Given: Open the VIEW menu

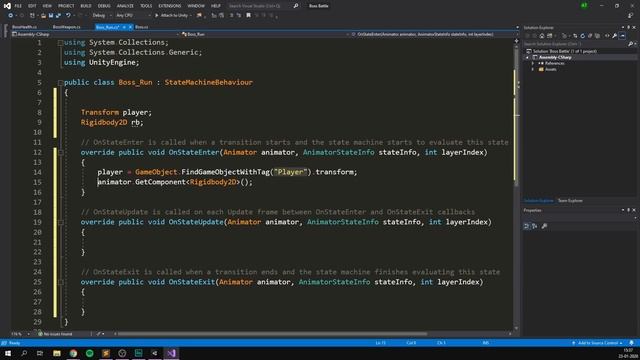Looking at the screenshot, I should pos(47,6).
